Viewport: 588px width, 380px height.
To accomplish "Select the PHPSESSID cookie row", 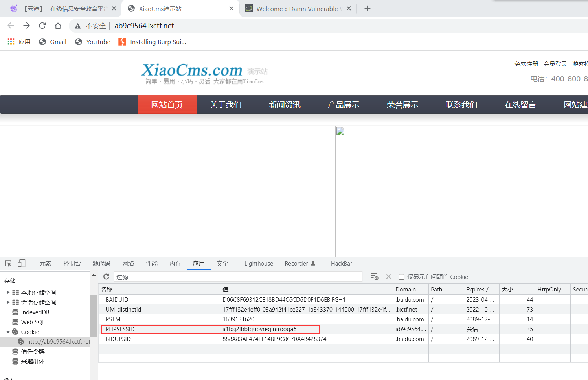I will pyautogui.click(x=343, y=329).
